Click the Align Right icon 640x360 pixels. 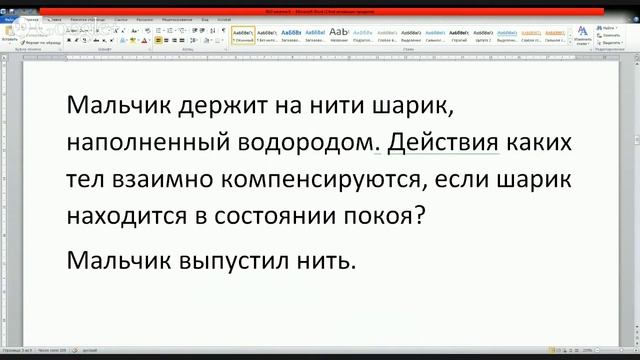coord(174,40)
